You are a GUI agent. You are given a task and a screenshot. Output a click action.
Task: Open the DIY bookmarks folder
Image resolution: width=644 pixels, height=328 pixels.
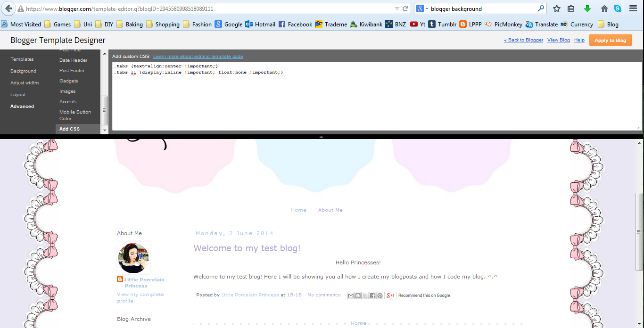104,25
